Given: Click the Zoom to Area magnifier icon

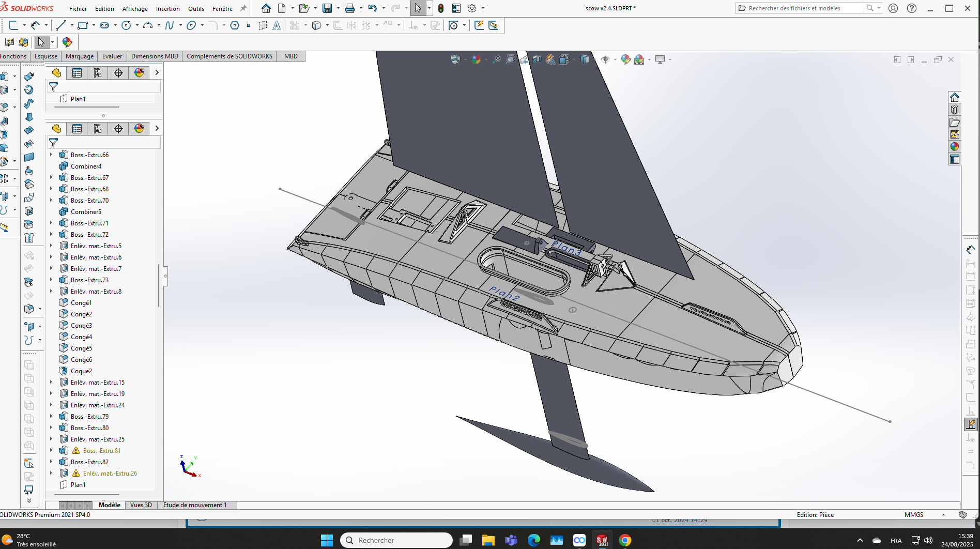Looking at the screenshot, I should pyautogui.click(x=510, y=59).
